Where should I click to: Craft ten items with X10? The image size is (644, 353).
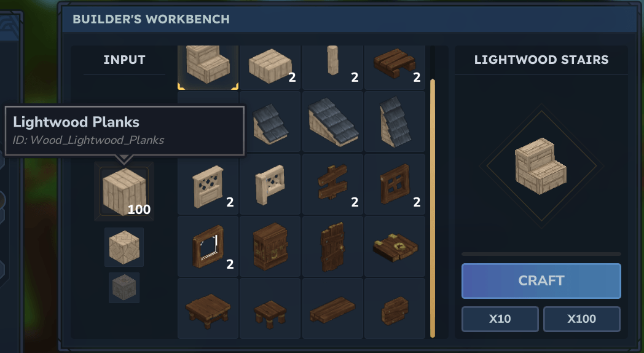(500, 319)
